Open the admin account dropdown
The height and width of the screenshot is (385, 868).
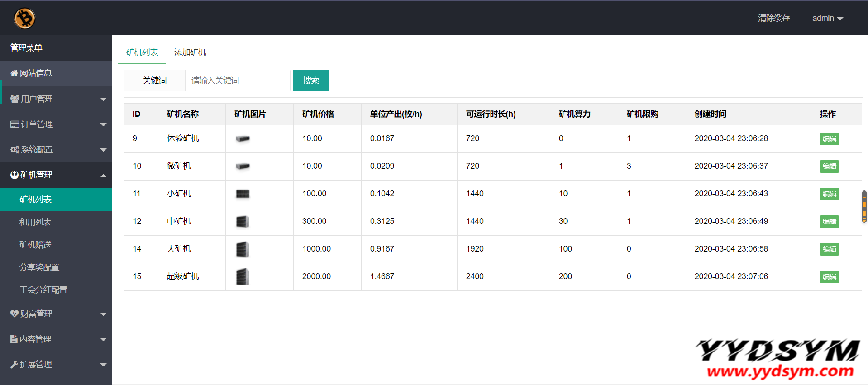point(827,18)
